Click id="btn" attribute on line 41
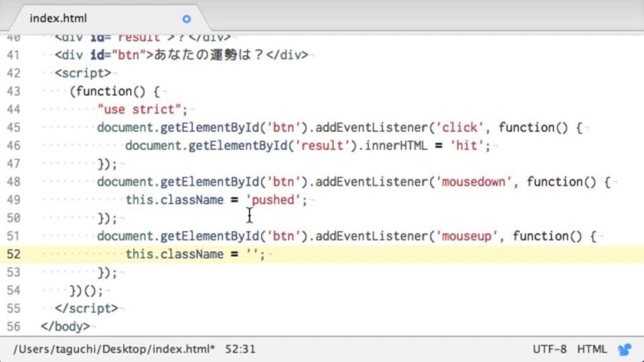 [118, 55]
